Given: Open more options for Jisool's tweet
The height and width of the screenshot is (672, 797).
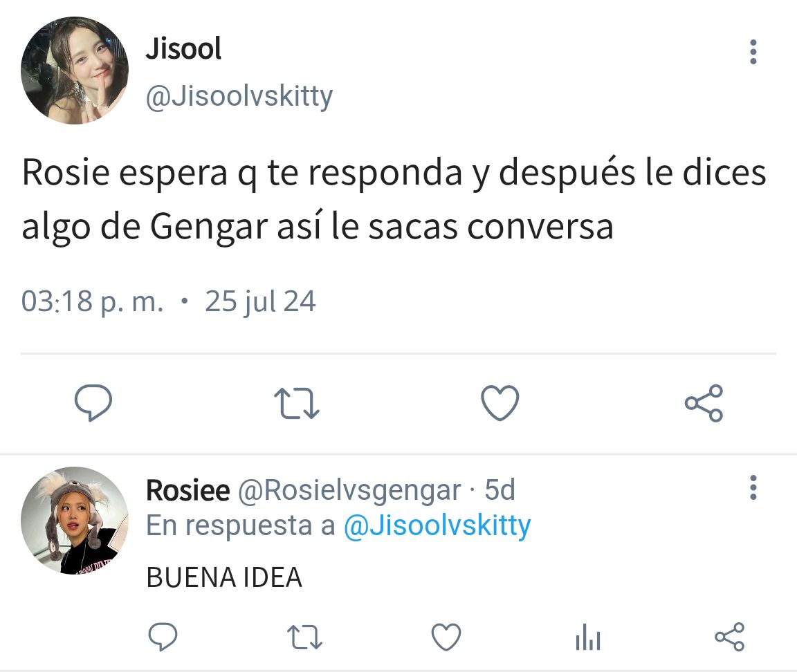Looking at the screenshot, I should (753, 52).
